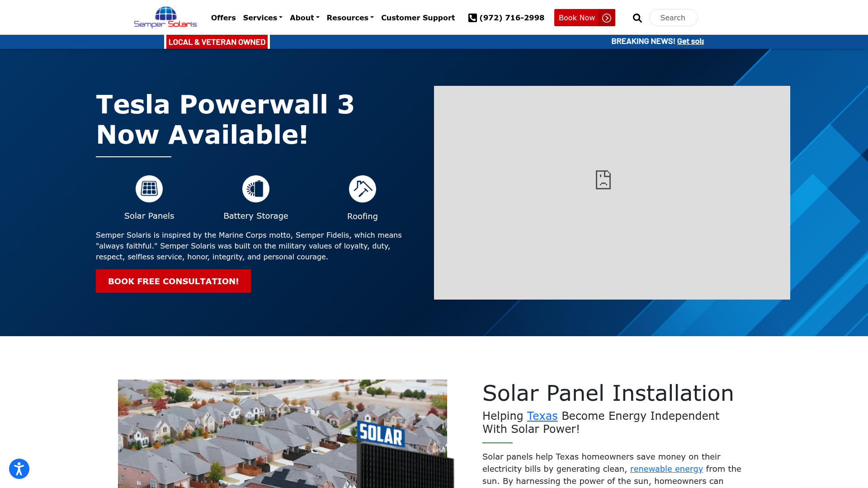Go to Customer Support page
This screenshot has width=868, height=488.
(418, 18)
